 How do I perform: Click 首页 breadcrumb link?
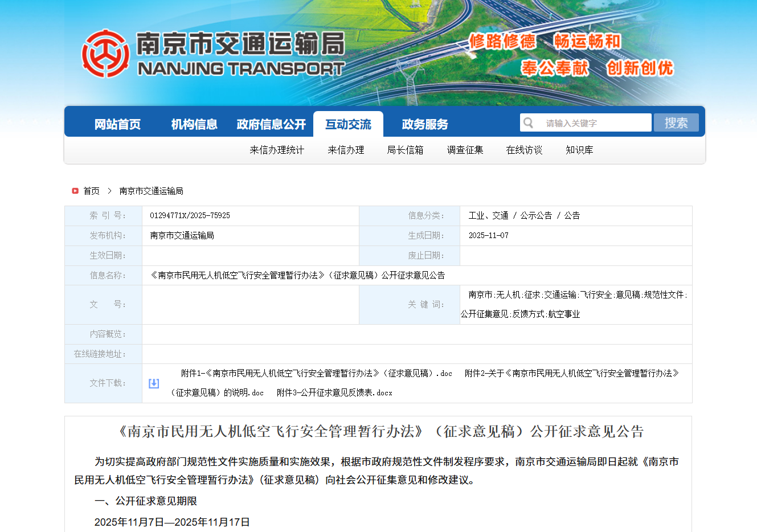[x=91, y=191]
